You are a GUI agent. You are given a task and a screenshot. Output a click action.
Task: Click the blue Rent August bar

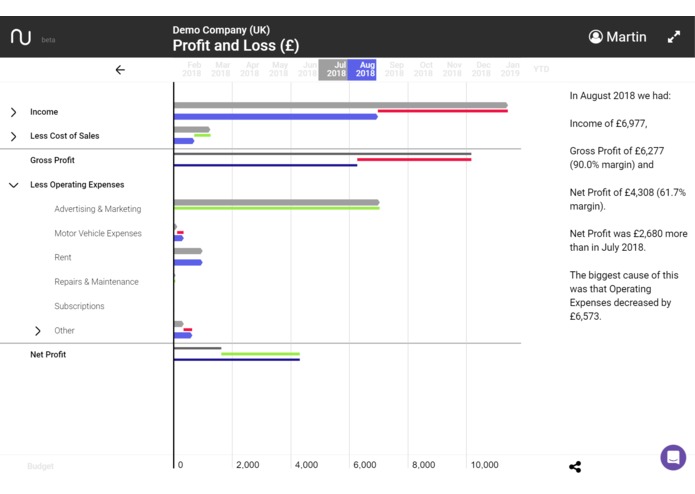(x=188, y=262)
